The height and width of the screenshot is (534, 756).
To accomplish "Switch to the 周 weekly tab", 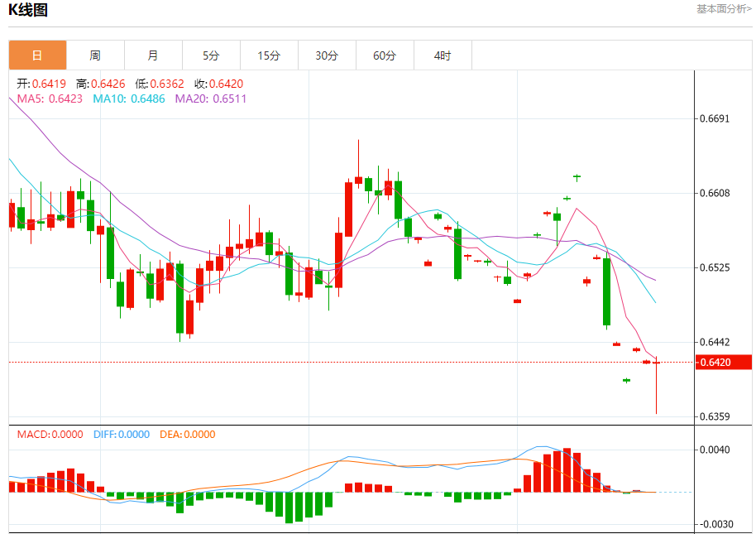I will (x=95, y=55).
